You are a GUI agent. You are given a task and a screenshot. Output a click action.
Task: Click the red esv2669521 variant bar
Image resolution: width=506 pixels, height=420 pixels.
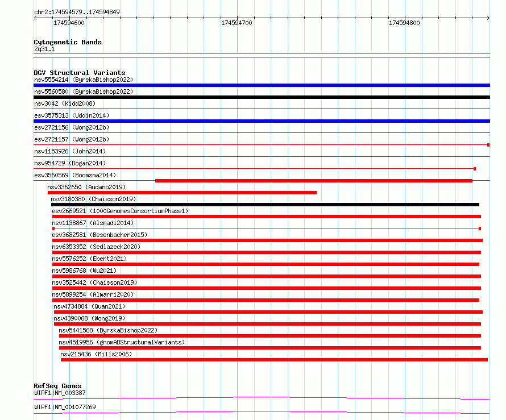pyautogui.click(x=267, y=217)
